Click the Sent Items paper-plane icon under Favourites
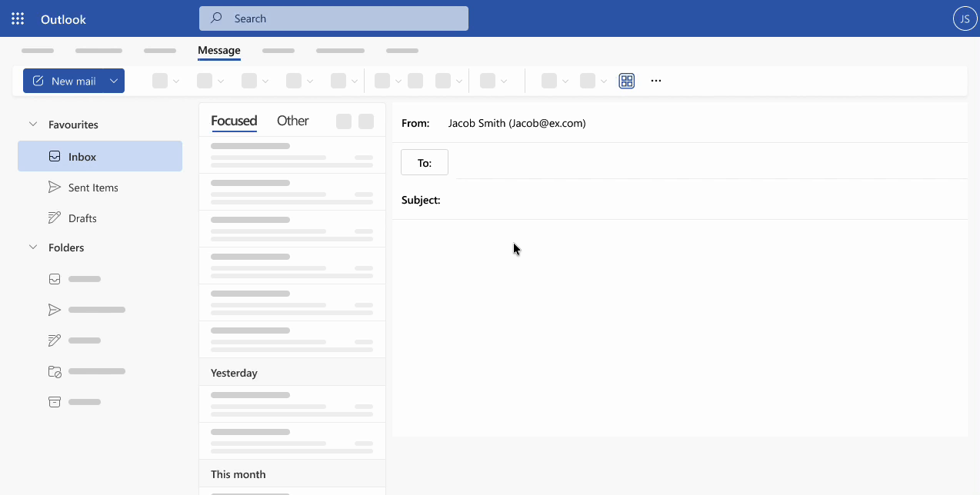 (x=55, y=187)
